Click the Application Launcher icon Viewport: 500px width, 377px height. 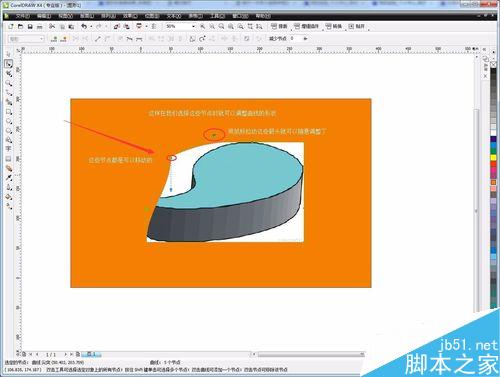pyautogui.click(x=139, y=26)
